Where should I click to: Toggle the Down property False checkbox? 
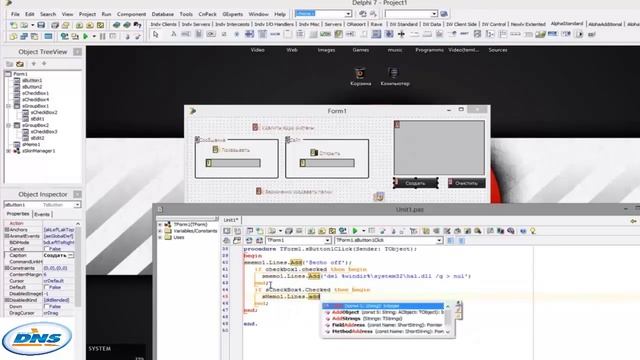[47, 307]
